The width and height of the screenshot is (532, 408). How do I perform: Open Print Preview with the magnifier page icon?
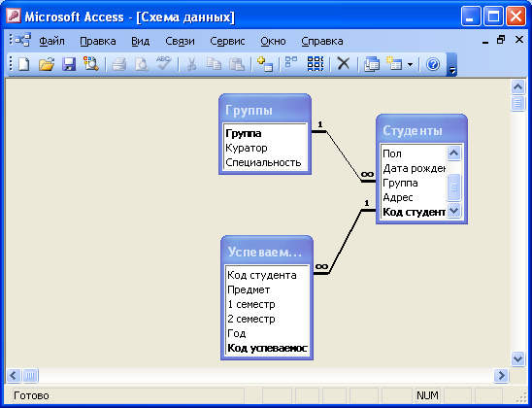click(x=142, y=64)
